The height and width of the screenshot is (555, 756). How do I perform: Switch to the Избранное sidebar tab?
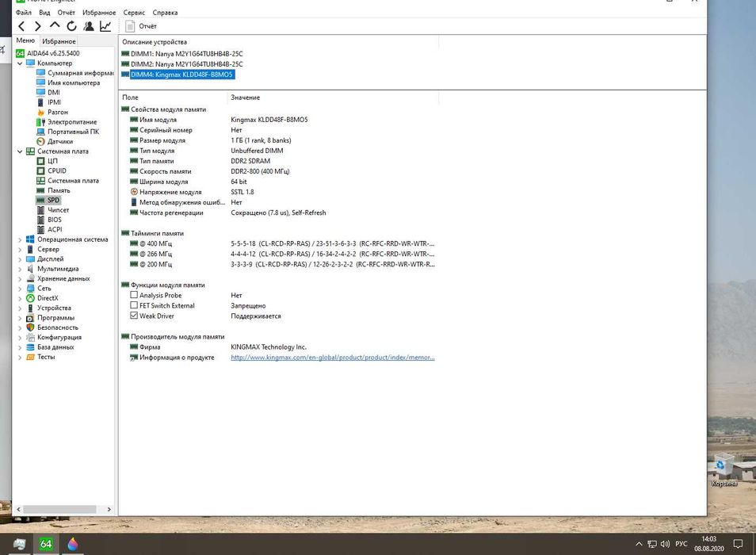click(x=59, y=41)
